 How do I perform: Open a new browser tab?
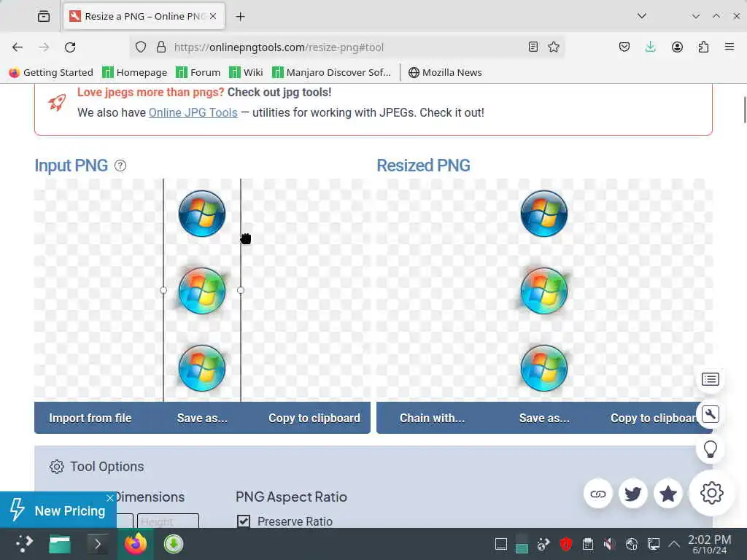tap(240, 17)
